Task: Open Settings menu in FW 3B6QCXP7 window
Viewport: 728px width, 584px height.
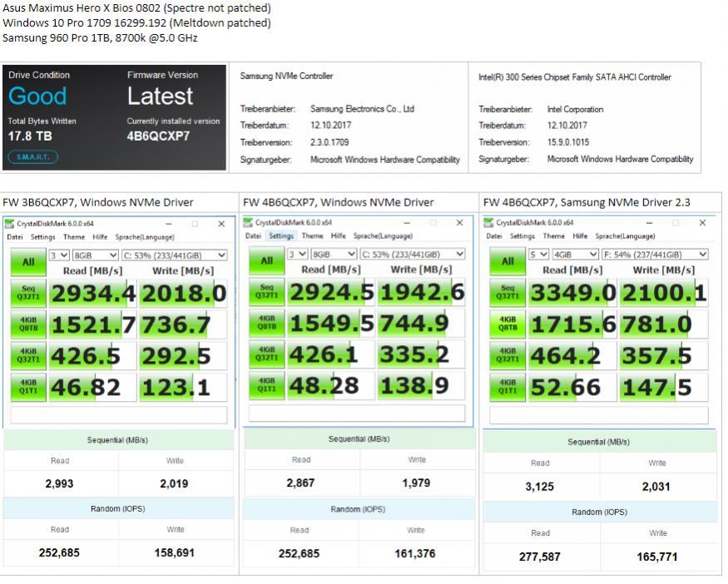Action: tap(42, 237)
